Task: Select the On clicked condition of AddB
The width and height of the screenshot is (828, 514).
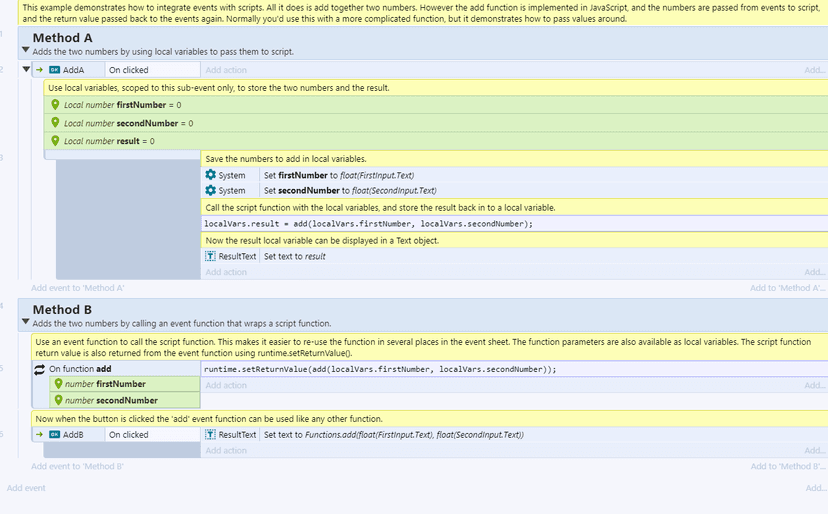Action: pos(152,435)
